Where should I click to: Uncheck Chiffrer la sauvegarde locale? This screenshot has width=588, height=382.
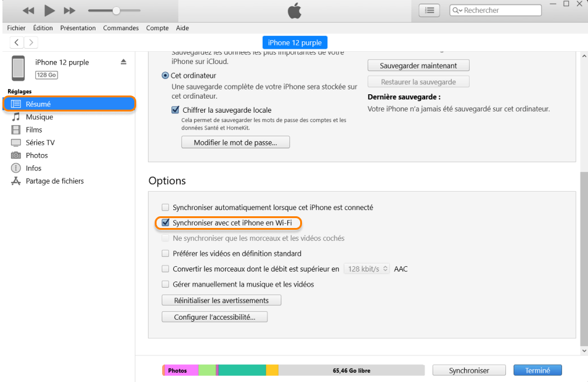[x=176, y=109]
